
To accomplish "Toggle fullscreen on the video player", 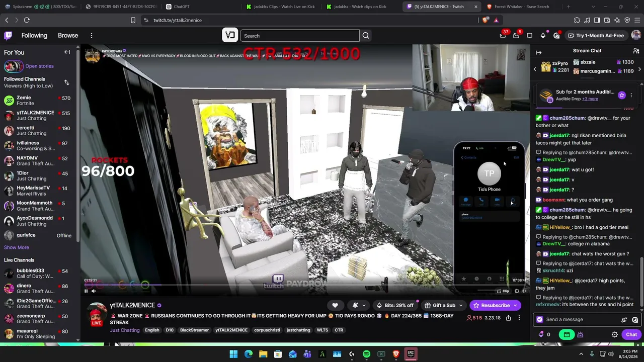I will pos(524,291).
